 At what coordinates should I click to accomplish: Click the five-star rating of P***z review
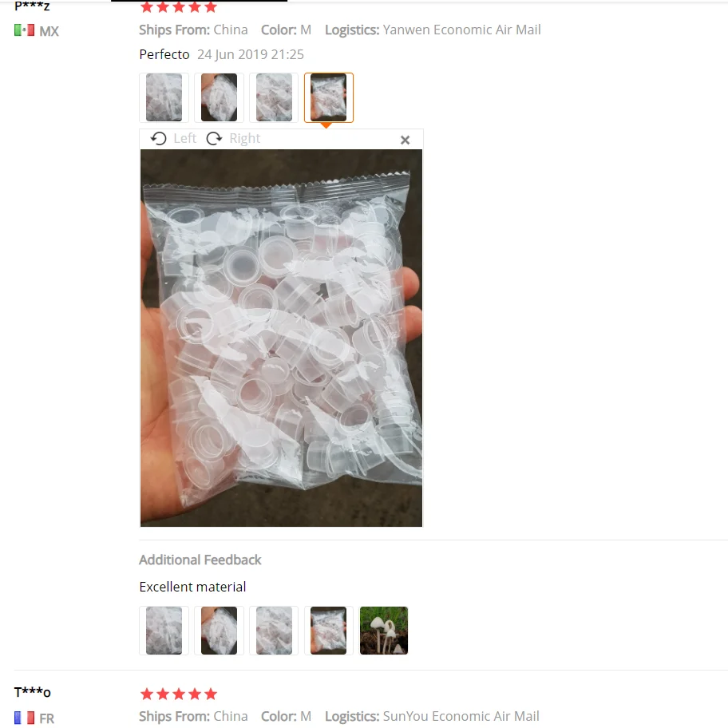pos(179,6)
